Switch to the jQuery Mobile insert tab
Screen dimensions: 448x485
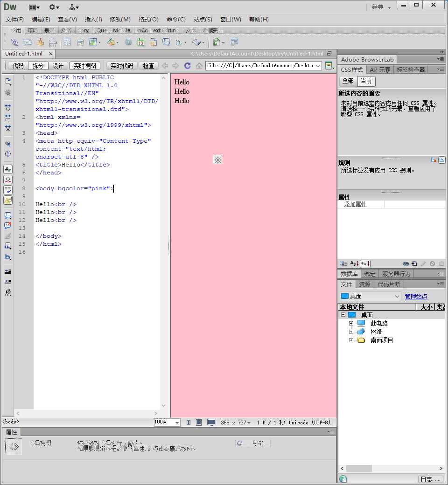[x=112, y=30]
